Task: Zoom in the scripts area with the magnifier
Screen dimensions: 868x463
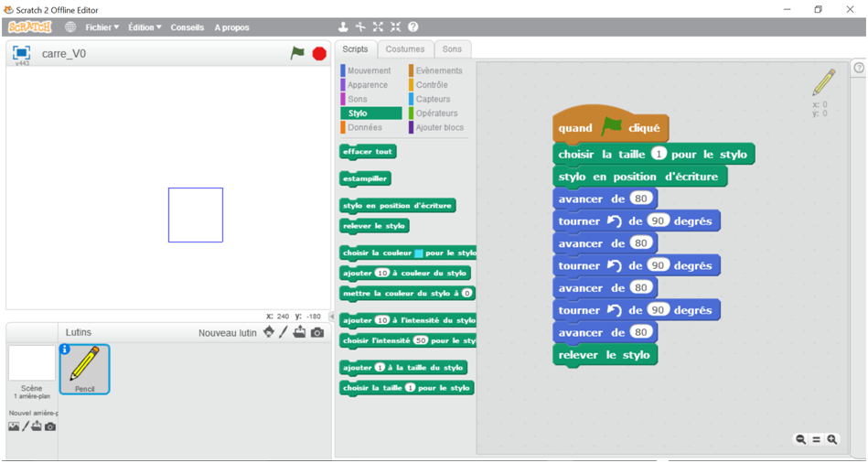Action: coord(832,439)
